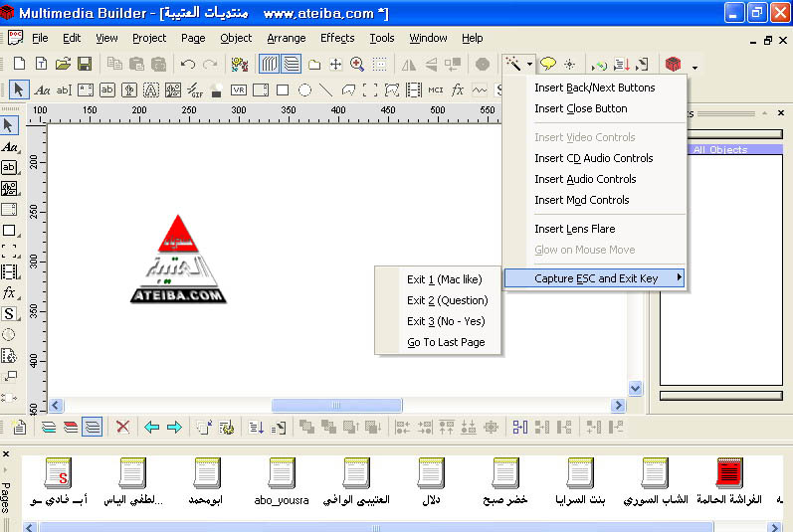Choose Insert Back/Next Buttons
The width and height of the screenshot is (793, 532).
595,88
